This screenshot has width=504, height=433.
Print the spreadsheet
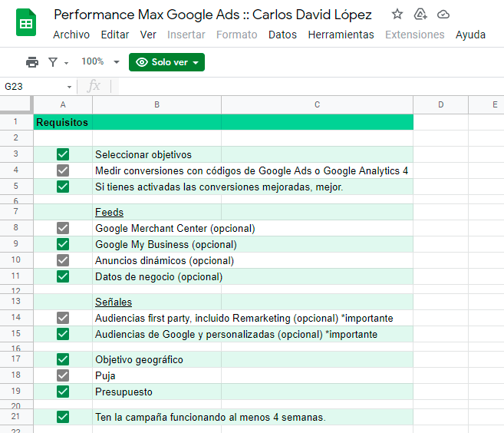[x=32, y=61]
